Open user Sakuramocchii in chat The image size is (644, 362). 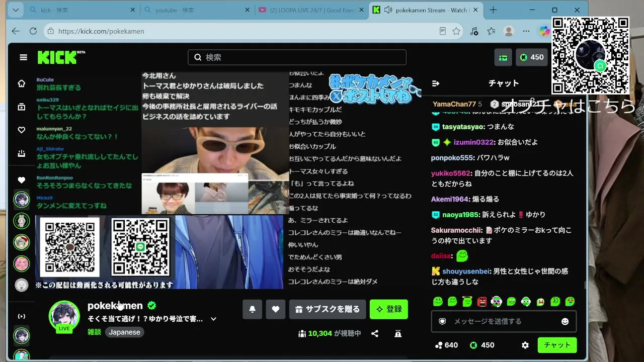[456, 230]
